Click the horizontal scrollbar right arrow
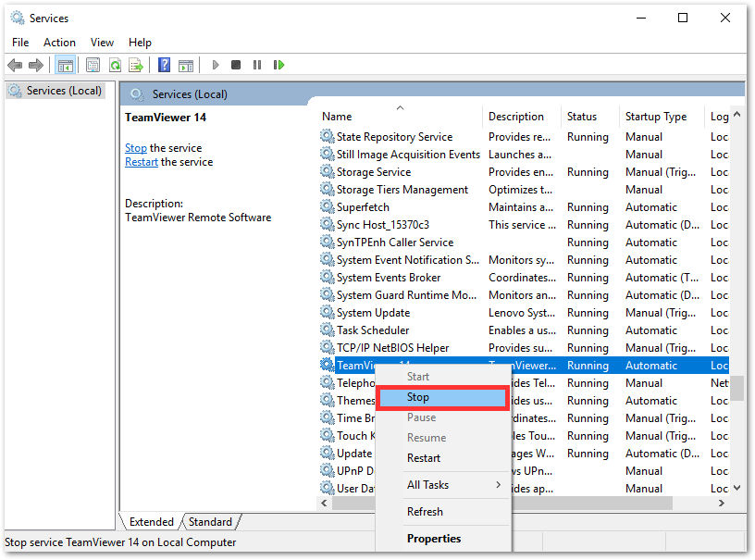This screenshot has width=755, height=560. (x=722, y=504)
